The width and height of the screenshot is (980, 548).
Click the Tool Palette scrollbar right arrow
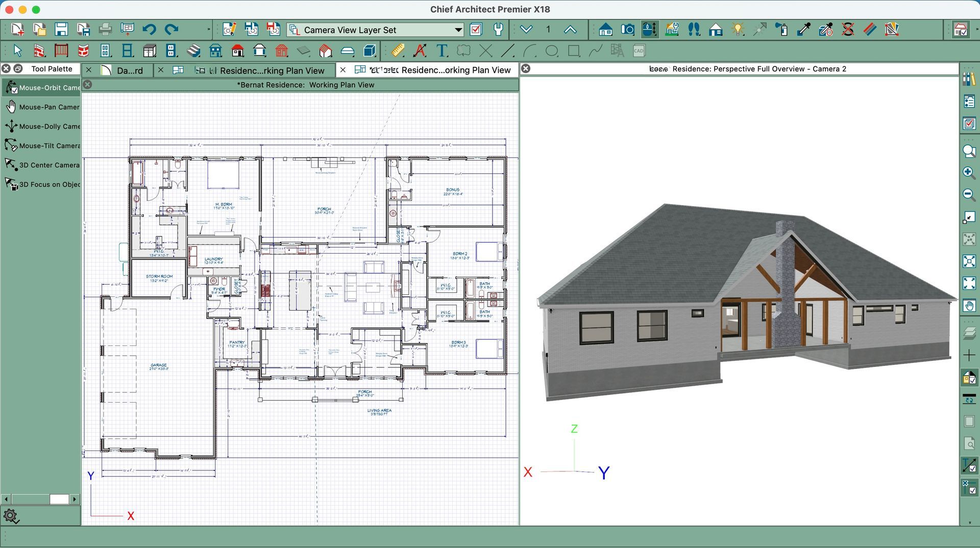click(x=75, y=499)
